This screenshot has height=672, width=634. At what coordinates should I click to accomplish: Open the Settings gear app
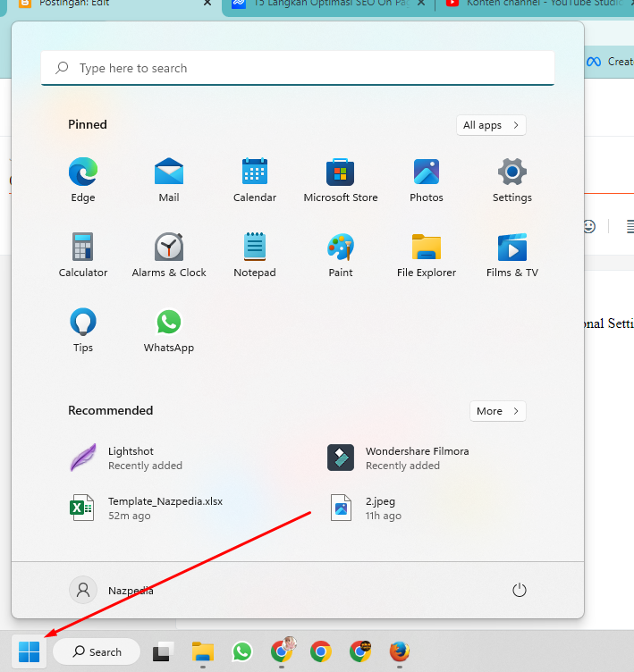pos(511,180)
